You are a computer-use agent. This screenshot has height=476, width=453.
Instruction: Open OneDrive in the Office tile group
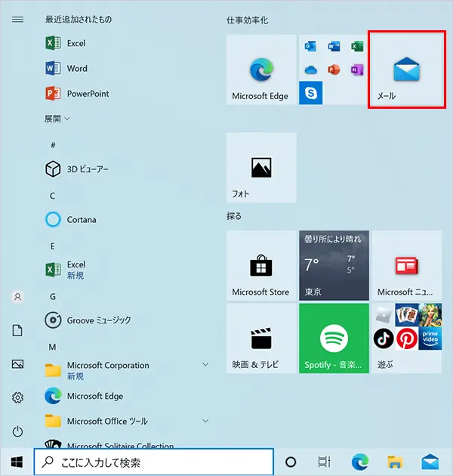(x=310, y=70)
